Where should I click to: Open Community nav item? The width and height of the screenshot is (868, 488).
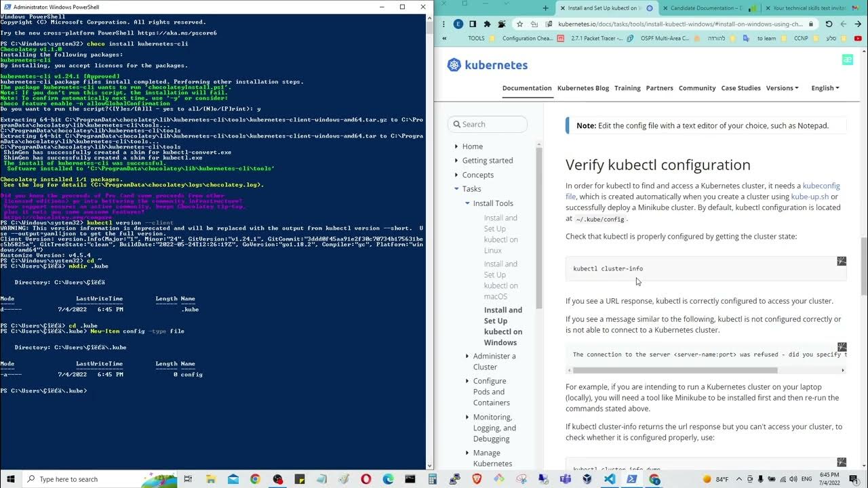697,88
